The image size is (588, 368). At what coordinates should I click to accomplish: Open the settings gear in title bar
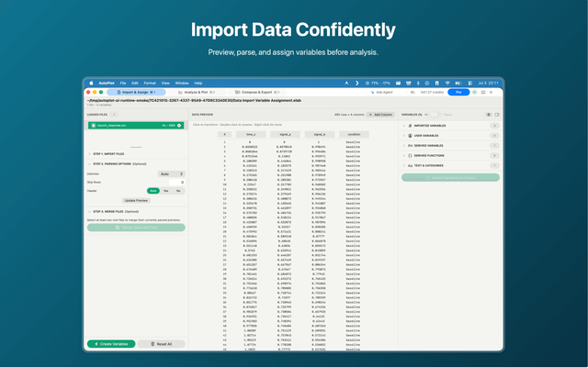pos(492,92)
